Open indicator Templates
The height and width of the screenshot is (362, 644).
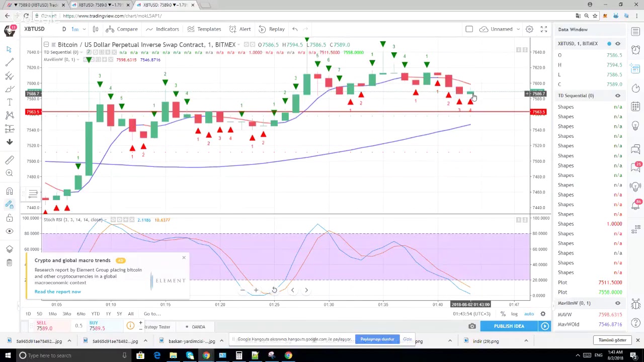click(x=204, y=29)
